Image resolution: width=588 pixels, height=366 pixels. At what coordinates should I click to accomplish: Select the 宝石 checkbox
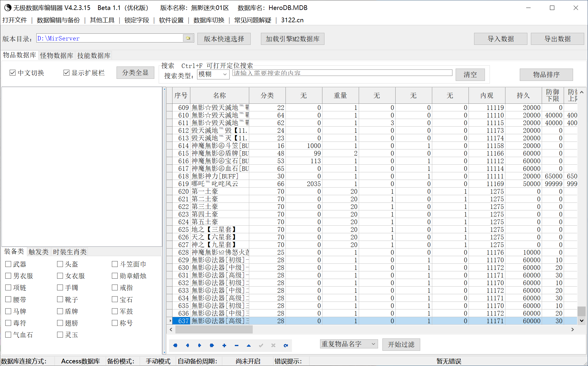tap(115, 299)
